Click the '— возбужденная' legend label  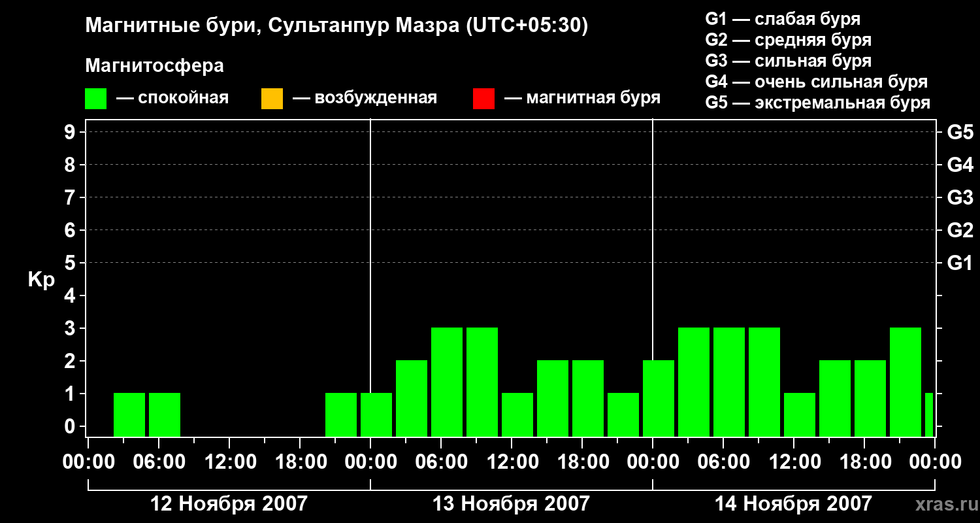pyautogui.click(x=365, y=99)
